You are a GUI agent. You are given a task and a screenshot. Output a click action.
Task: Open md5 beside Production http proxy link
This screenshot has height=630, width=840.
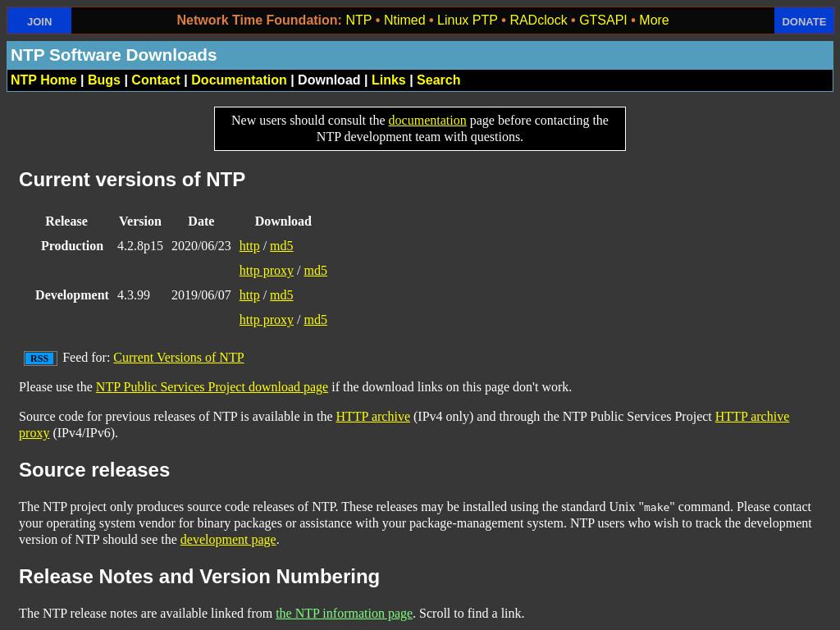(316, 271)
